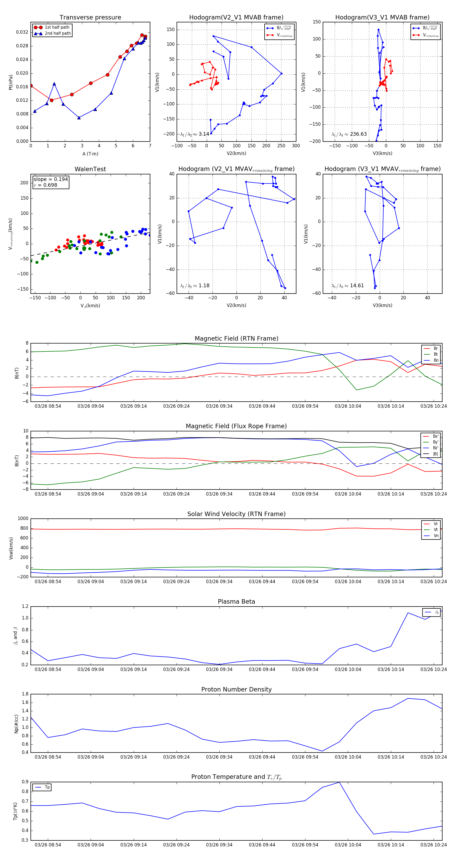Click the "Np(#/cc)" y-axis label
This screenshot has height=868, width=473.
pos(17,724)
